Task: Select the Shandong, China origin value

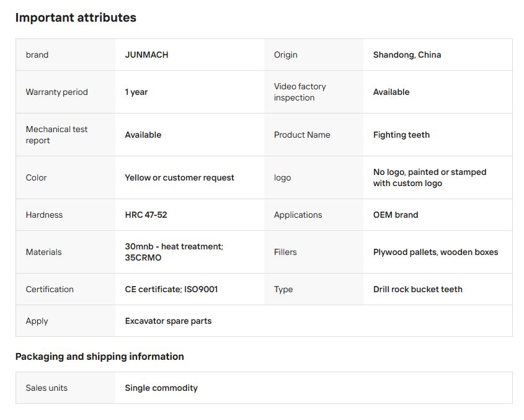Action: point(407,55)
